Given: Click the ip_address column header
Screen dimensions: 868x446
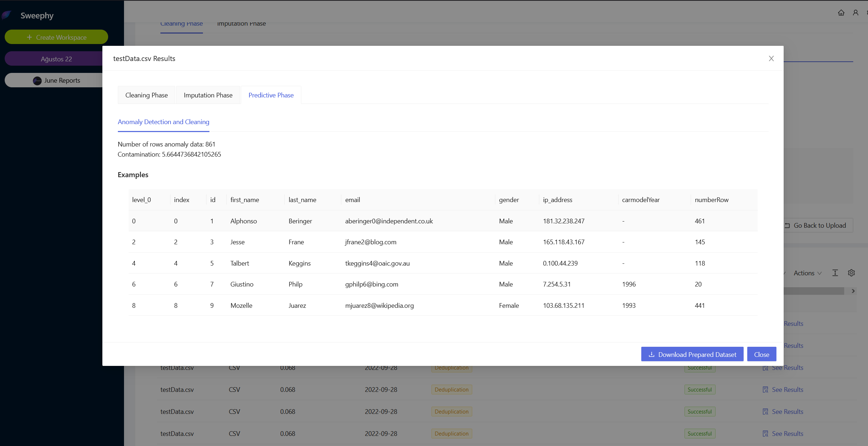Looking at the screenshot, I should 579,200.
